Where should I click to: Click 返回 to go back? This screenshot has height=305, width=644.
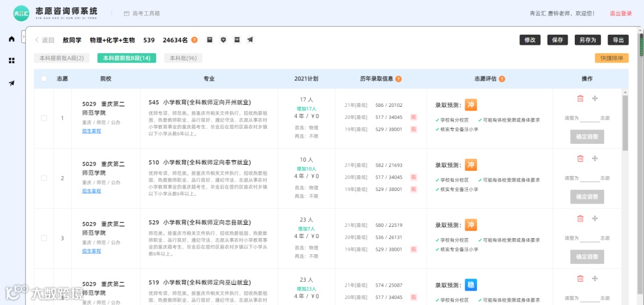click(44, 40)
